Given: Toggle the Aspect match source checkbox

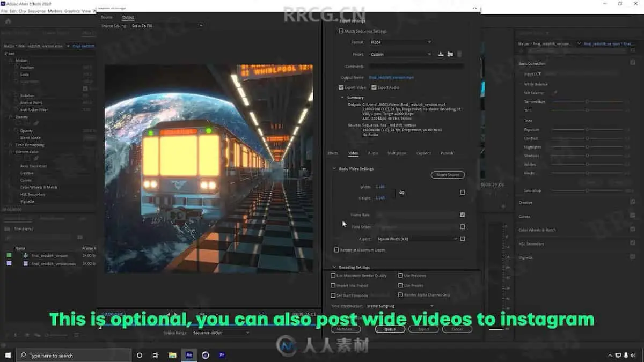Looking at the screenshot, I should point(463,239).
